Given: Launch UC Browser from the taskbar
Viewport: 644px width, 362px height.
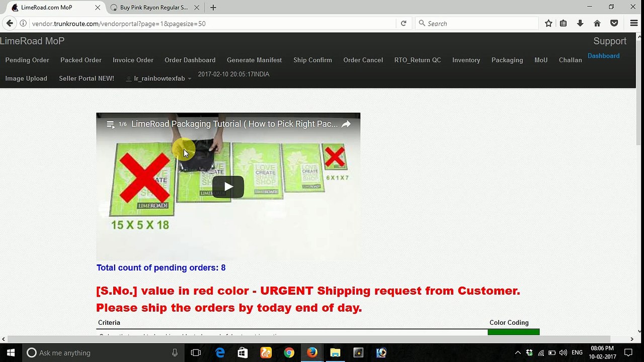Looking at the screenshot, I should [266, 352].
